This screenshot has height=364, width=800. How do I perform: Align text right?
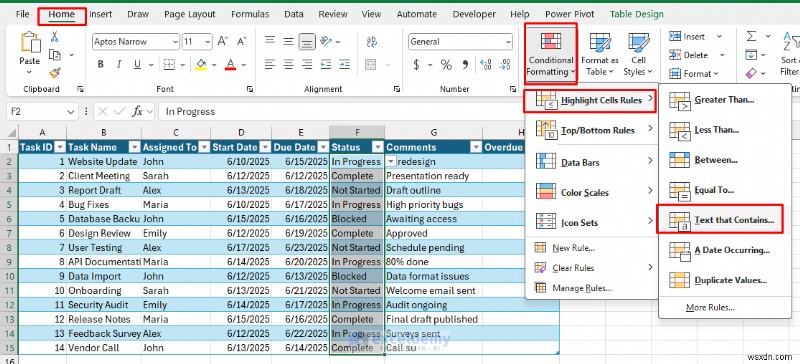pyautogui.click(x=307, y=65)
